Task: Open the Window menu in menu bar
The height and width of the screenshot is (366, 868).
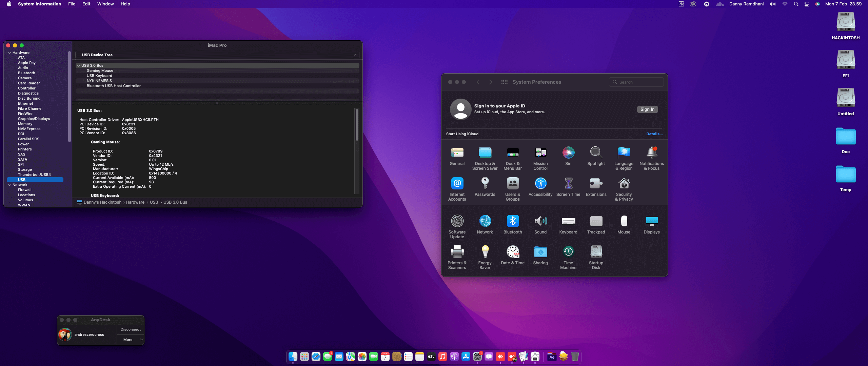Action: coord(105,4)
